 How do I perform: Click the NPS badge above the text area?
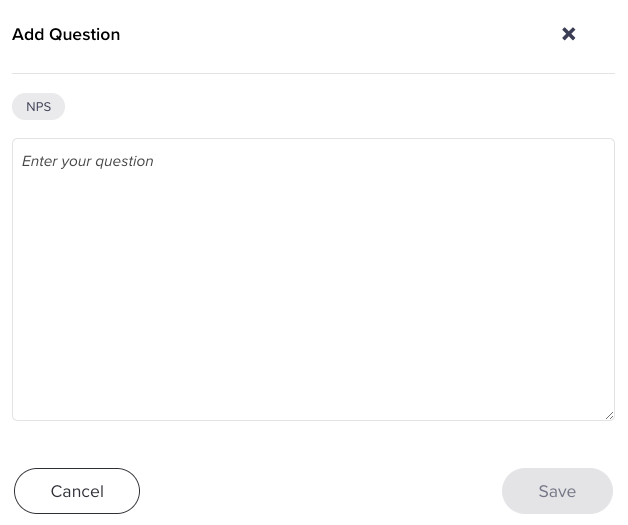pos(38,107)
